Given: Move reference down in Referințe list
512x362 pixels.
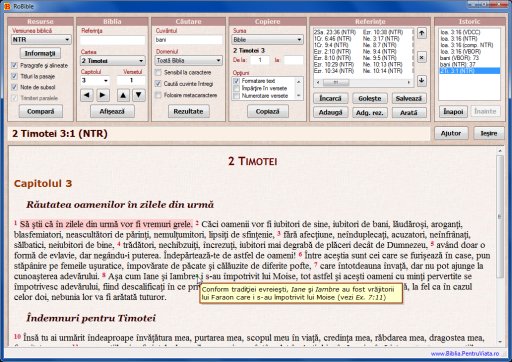Looking at the screenshot, I should point(422,81).
